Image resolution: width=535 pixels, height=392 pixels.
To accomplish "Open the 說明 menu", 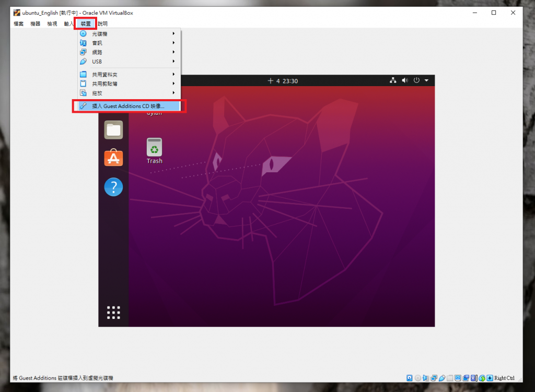I will point(102,24).
